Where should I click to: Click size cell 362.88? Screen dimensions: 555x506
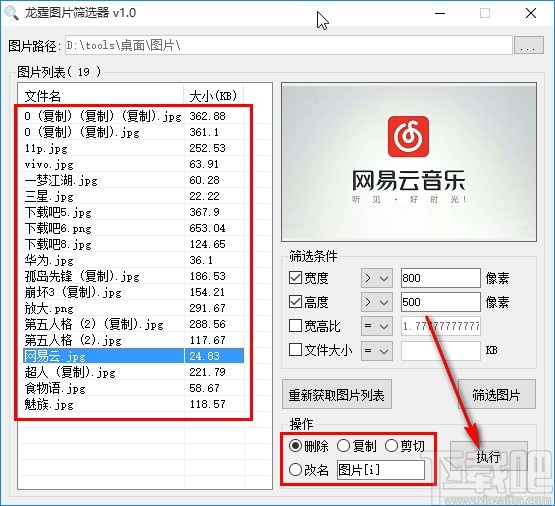[207, 116]
